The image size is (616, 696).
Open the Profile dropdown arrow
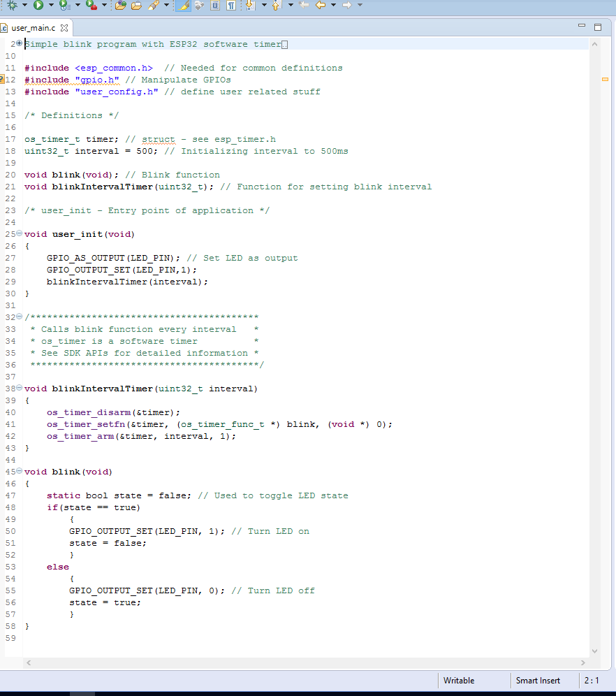[x=78, y=6]
